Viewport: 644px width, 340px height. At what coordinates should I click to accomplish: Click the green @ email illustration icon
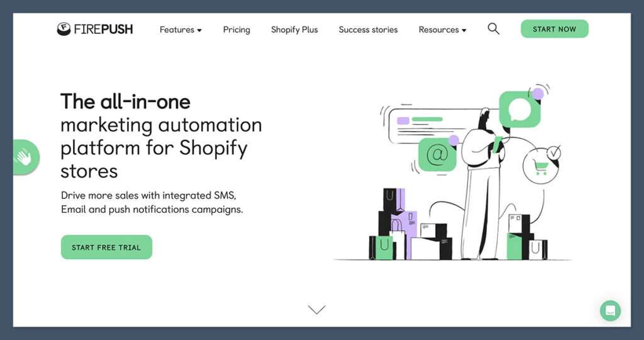(x=437, y=155)
